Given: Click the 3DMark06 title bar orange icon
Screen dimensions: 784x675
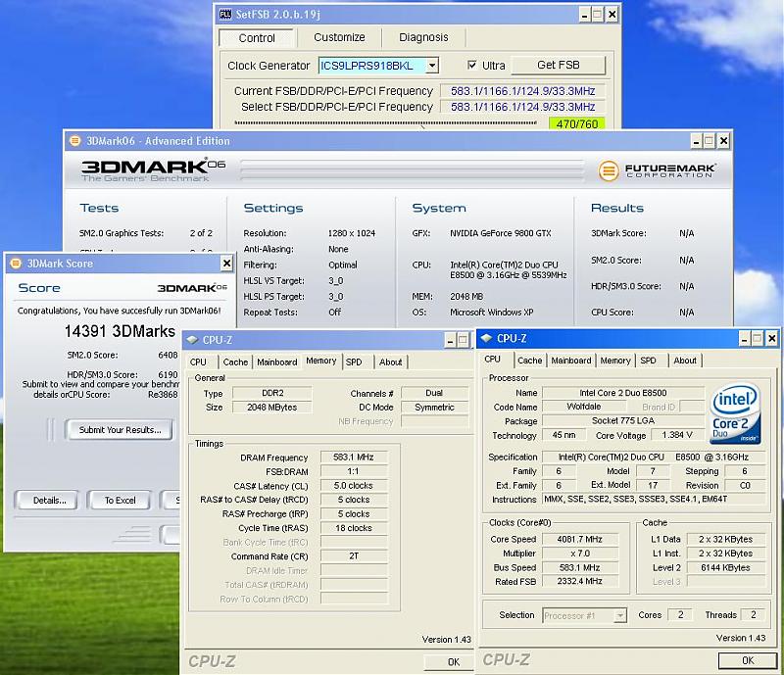Looking at the screenshot, I should click(75, 141).
